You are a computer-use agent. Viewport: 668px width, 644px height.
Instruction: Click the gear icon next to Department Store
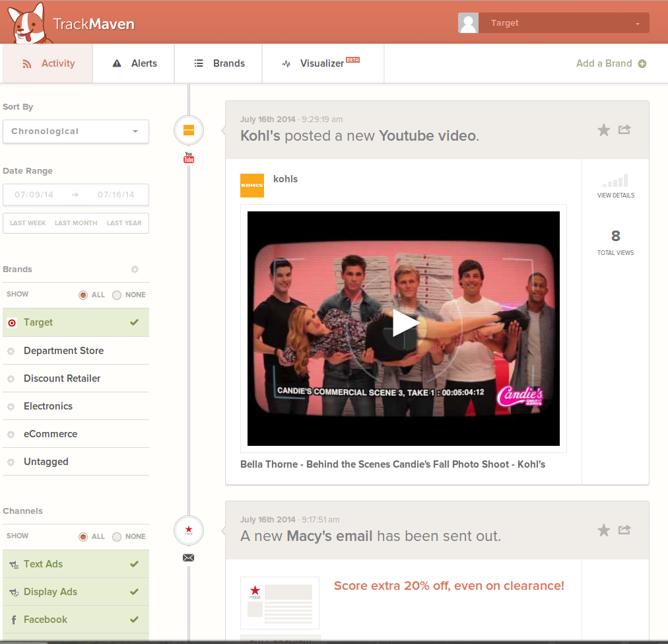tap(11, 351)
